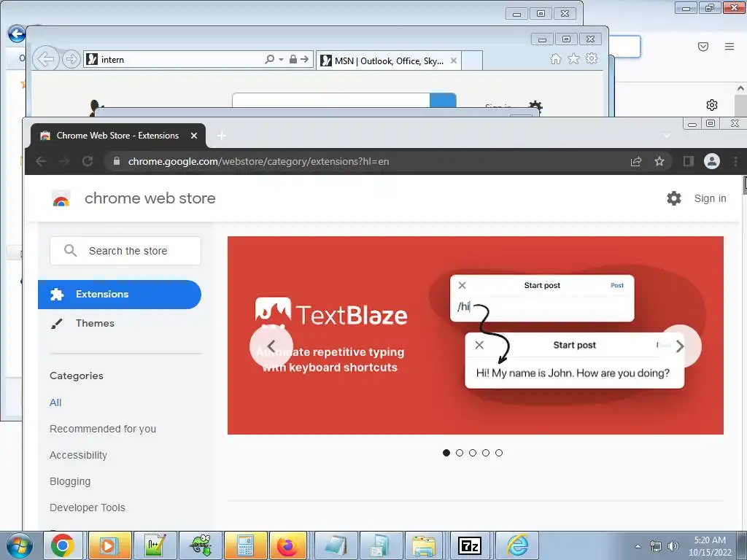Open media player from taskbar

pyautogui.click(x=109, y=545)
